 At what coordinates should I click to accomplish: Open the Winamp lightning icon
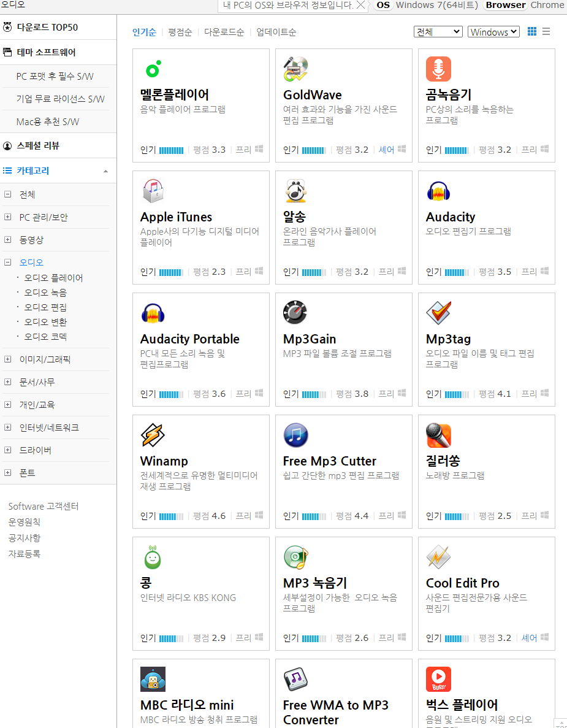click(153, 435)
